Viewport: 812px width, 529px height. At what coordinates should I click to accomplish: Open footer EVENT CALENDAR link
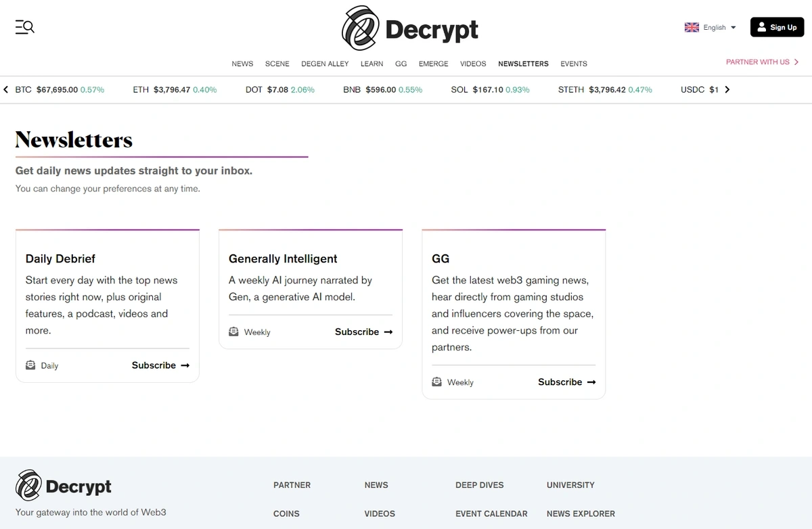[491, 513]
